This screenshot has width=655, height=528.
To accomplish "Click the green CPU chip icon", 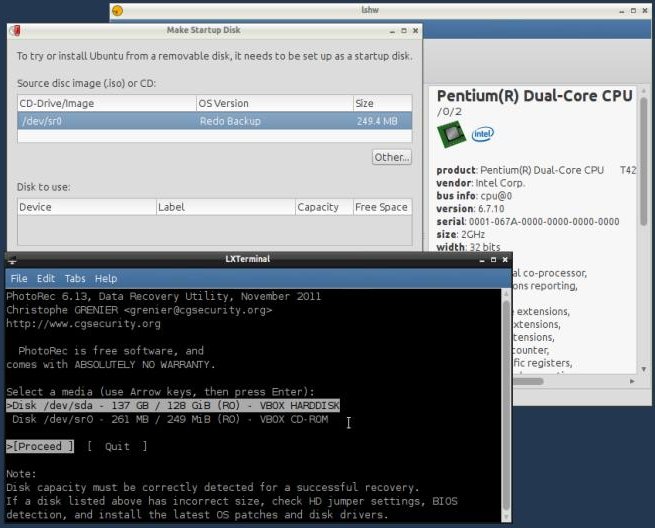I will pyautogui.click(x=452, y=135).
